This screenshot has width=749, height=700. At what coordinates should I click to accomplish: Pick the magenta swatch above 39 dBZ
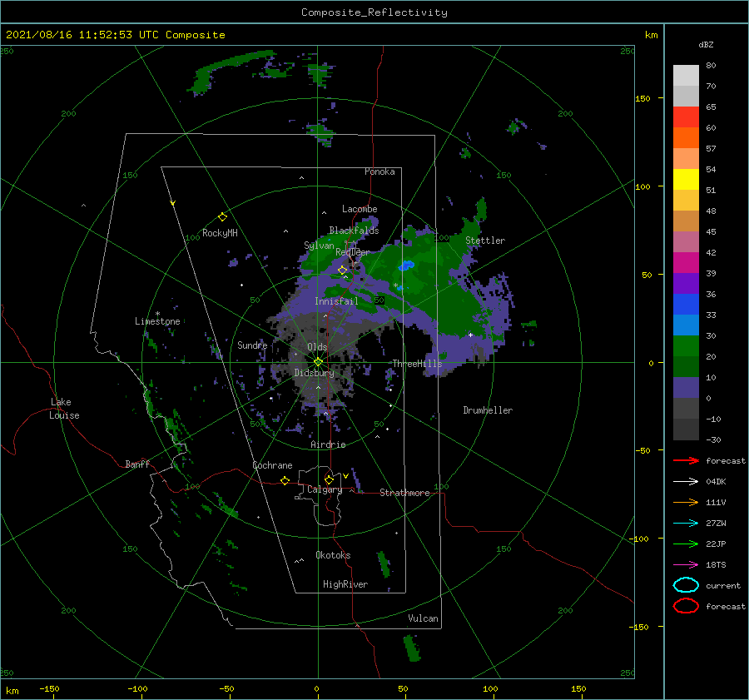point(686,262)
